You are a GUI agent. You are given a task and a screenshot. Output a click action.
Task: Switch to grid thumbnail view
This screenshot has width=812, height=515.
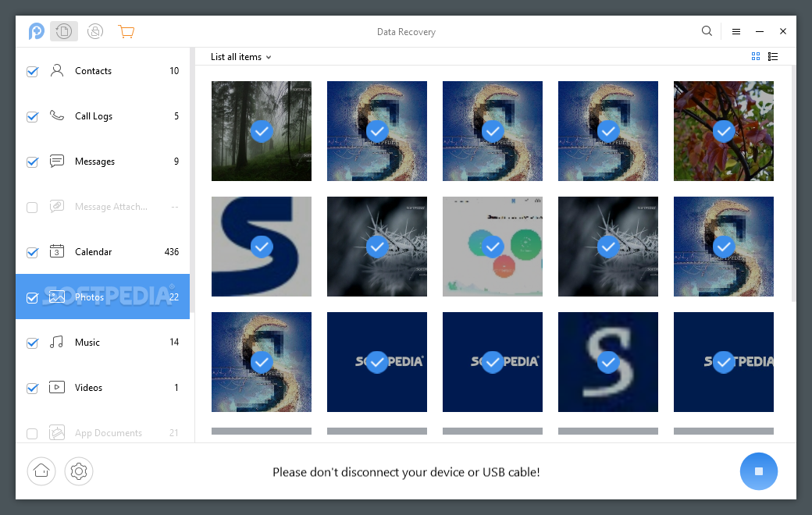click(756, 56)
